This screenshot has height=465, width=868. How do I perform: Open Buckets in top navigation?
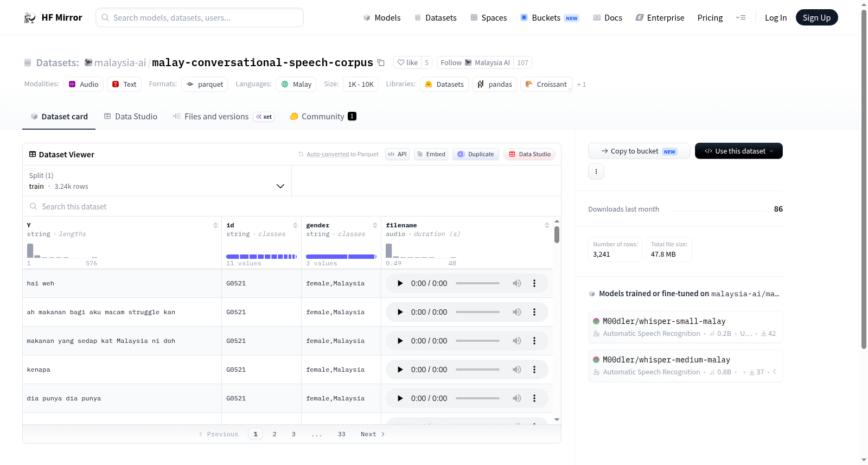pos(550,17)
